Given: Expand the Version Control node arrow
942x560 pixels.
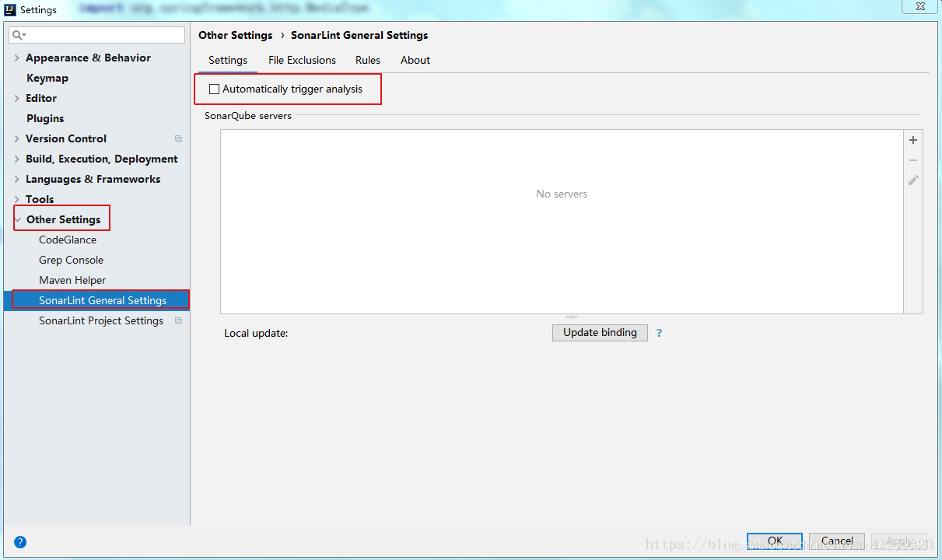Looking at the screenshot, I should tap(17, 139).
